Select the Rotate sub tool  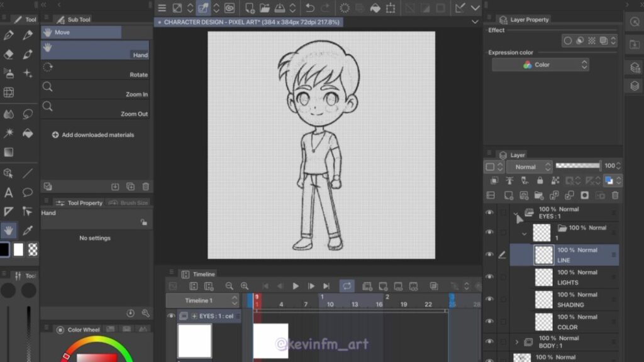[x=96, y=69]
